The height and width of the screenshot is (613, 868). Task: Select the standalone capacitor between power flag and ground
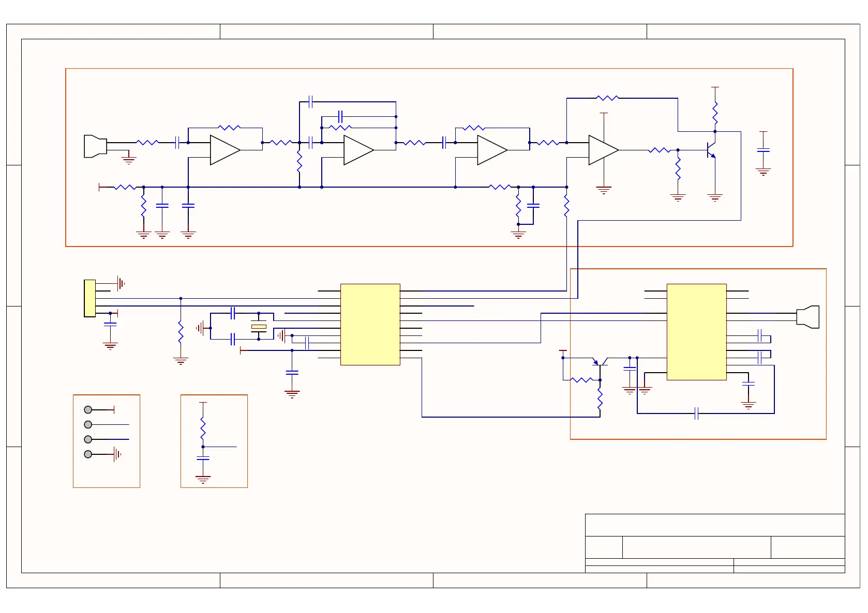tap(763, 150)
